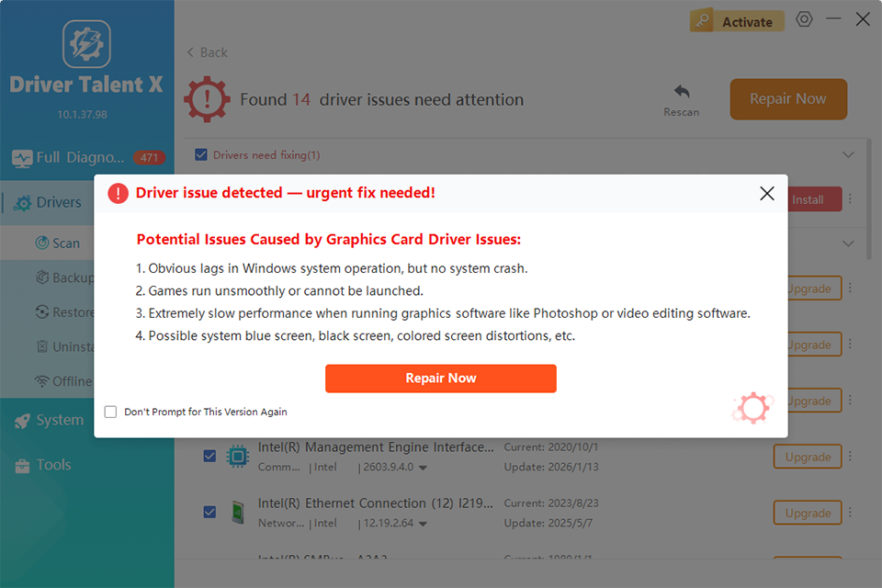
Task: Click the gear icon beside Drivers
Action: 22,203
